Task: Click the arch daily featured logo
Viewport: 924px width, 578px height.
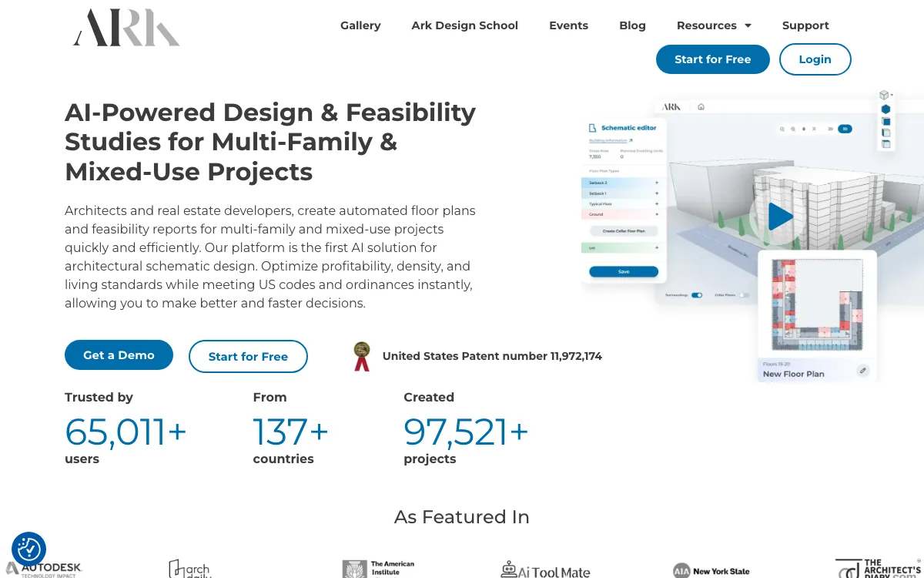Action: (189, 569)
